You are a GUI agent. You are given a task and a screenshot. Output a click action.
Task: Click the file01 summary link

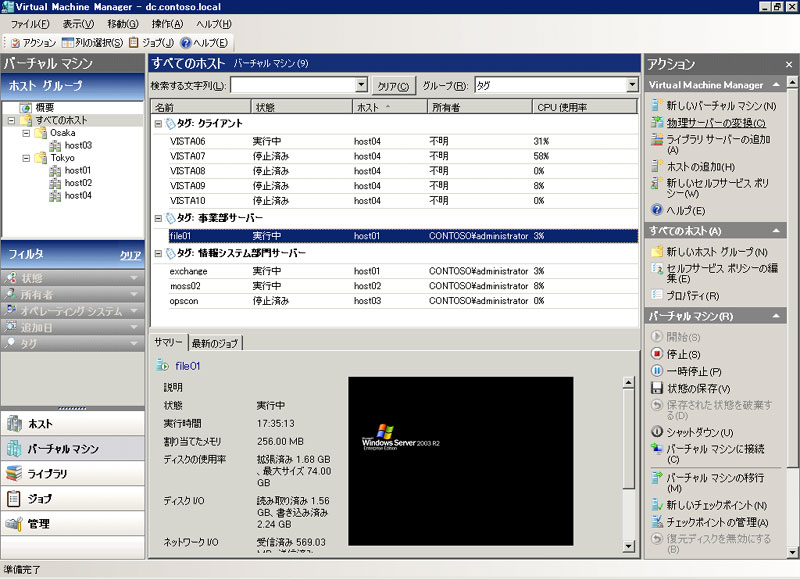[x=187, y=366]
